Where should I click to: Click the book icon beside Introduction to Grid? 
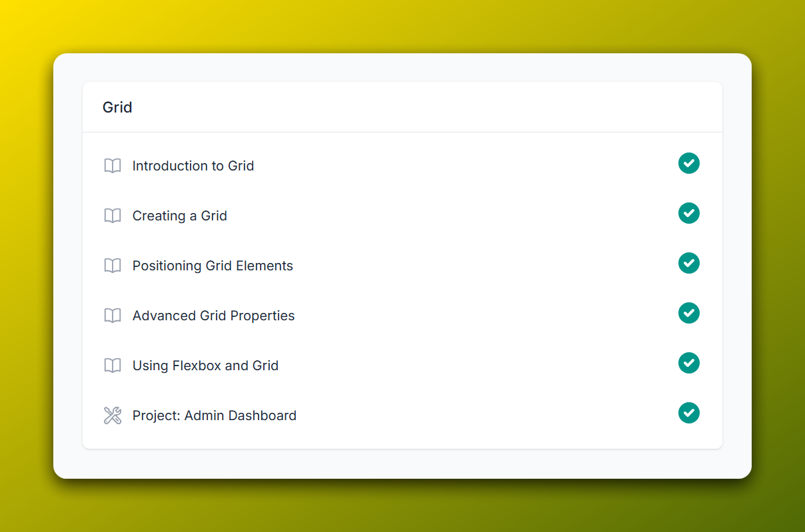pos(112,165)
